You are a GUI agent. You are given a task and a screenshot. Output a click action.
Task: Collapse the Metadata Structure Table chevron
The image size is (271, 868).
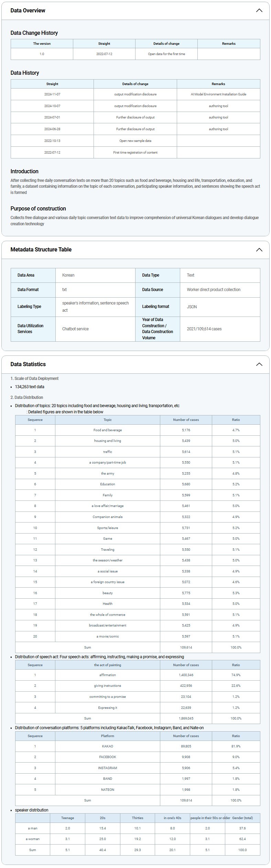(259, 250)
